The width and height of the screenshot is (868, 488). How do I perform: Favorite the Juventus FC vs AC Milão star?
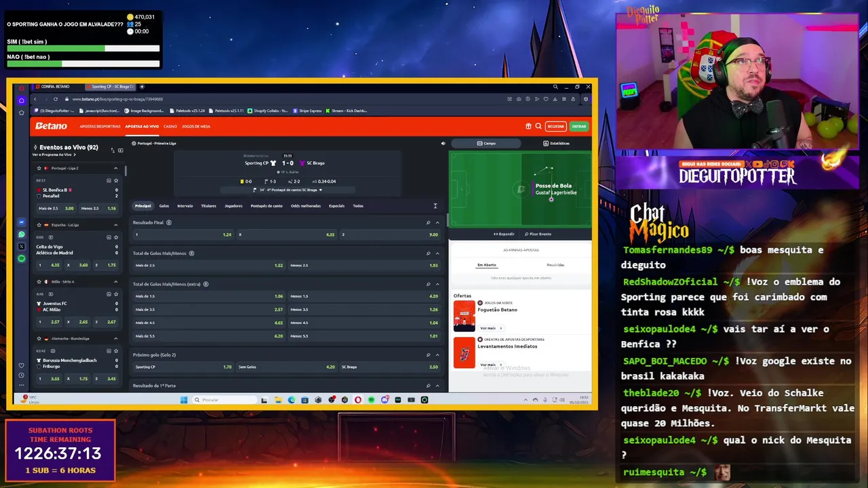pyautogui.click(x=116, y=294)
